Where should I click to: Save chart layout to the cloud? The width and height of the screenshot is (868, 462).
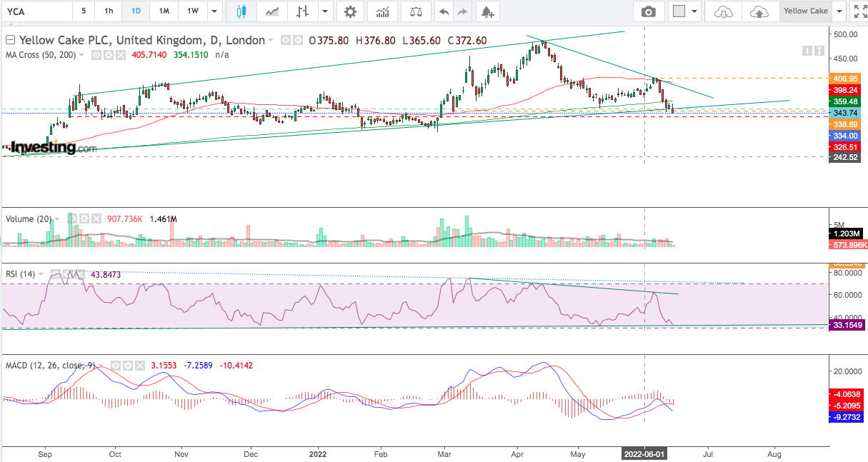759,11
